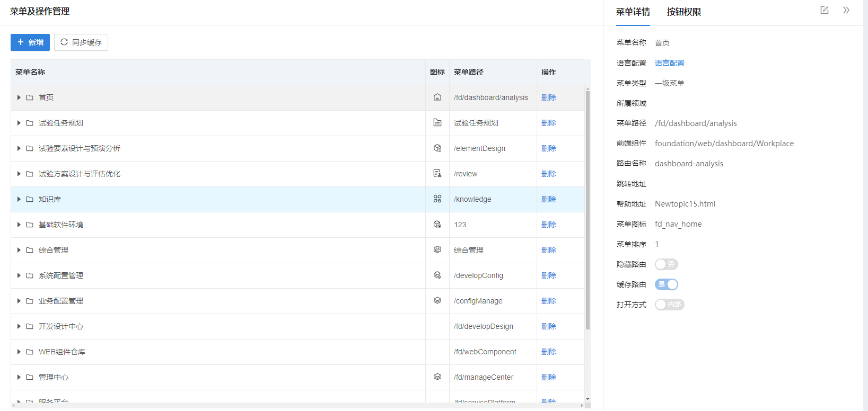
Task: Click the 菜单名称 column header
Action: (218, 72)
